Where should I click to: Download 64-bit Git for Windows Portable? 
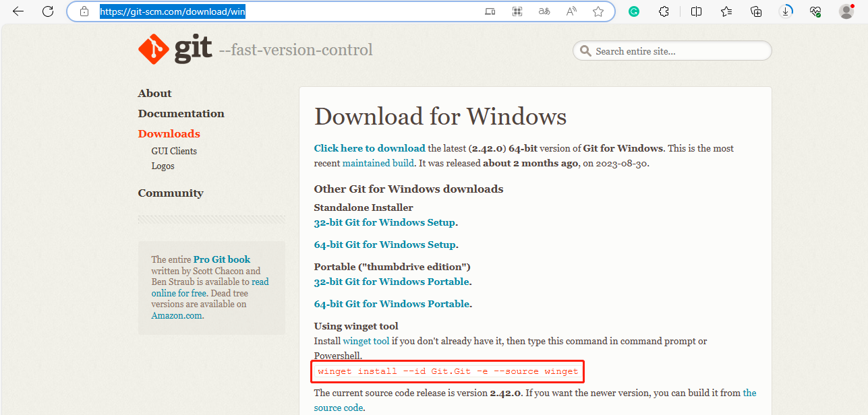(x=392, y=304)
